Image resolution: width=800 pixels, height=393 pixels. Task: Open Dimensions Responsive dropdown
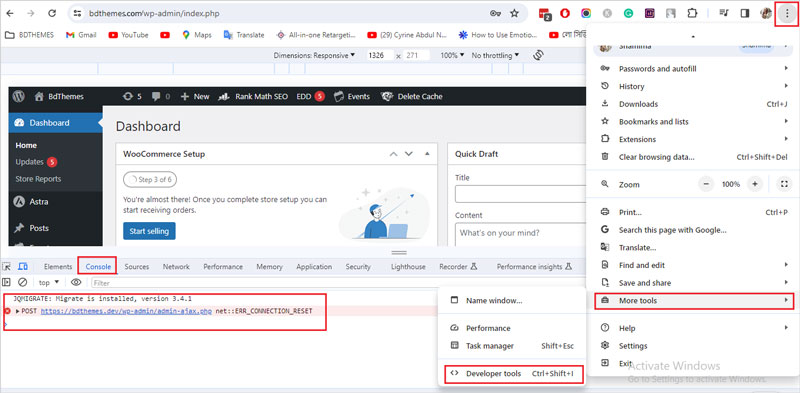pos(314,55)
